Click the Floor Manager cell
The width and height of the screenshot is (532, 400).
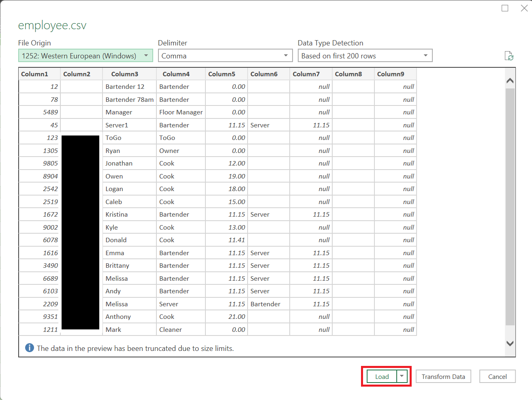click(x=181, y=112)
